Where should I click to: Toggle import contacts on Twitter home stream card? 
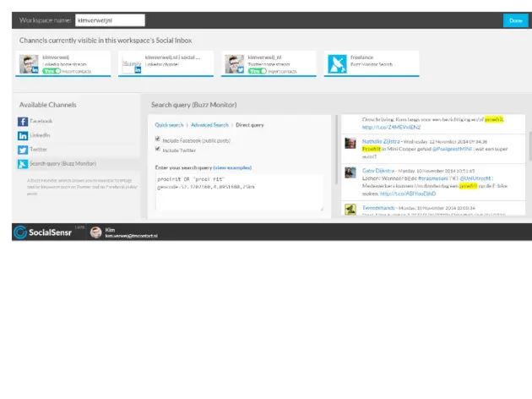[258, 71]
